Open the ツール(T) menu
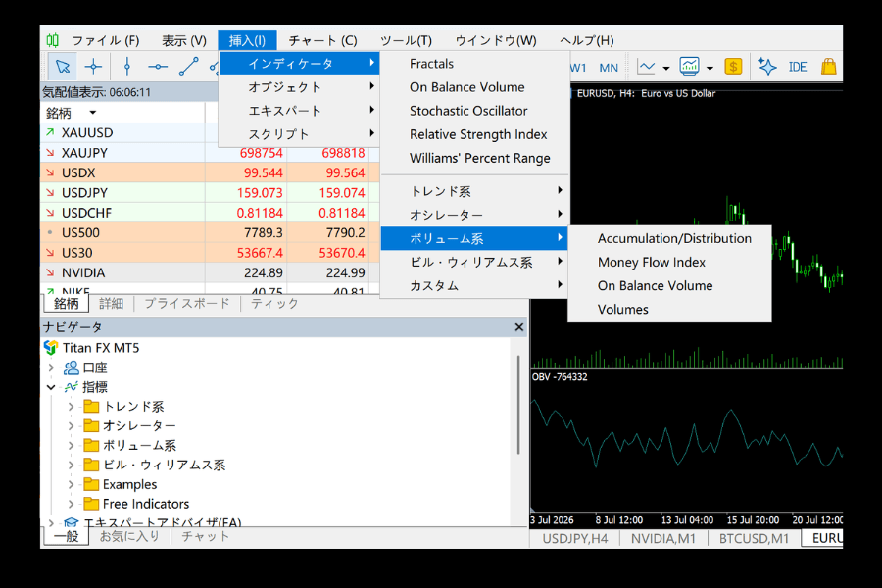The image size is (882, 588). pyautogui.click(x=406, y=40)
